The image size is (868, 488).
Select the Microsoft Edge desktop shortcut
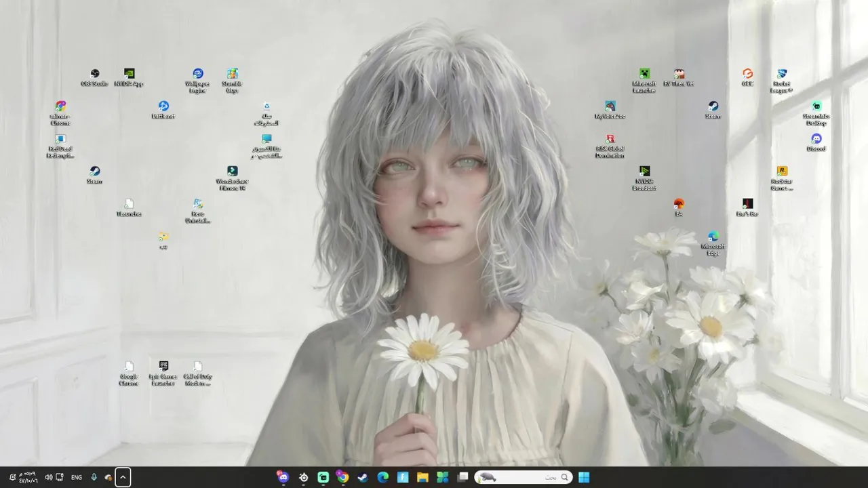(713, 243)
